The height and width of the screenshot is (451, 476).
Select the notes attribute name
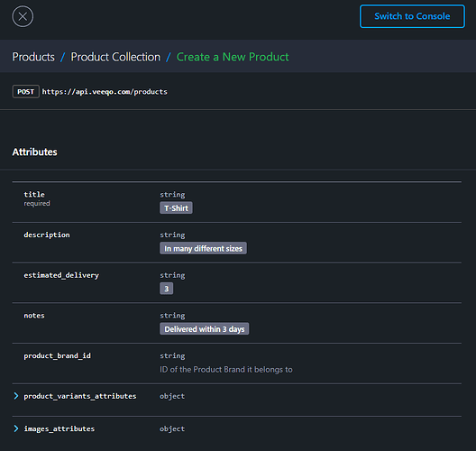(x=34, y=316)
